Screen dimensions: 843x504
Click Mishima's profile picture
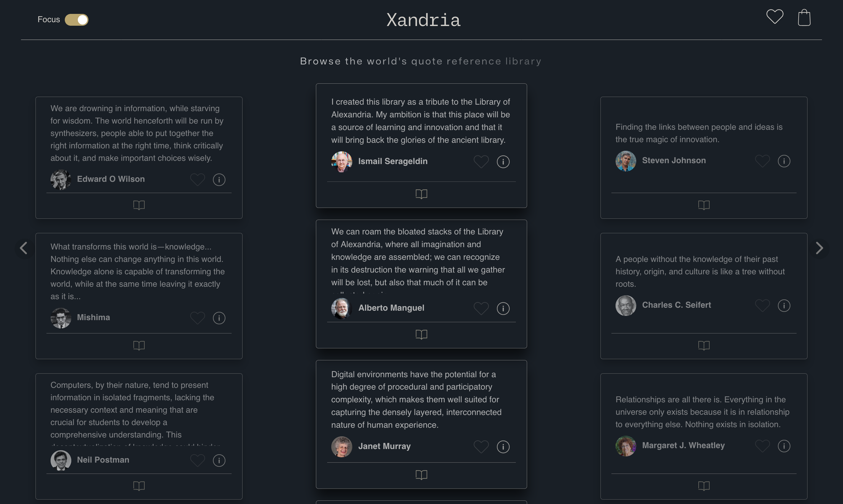pyautogui.click(x=60, y=317)
